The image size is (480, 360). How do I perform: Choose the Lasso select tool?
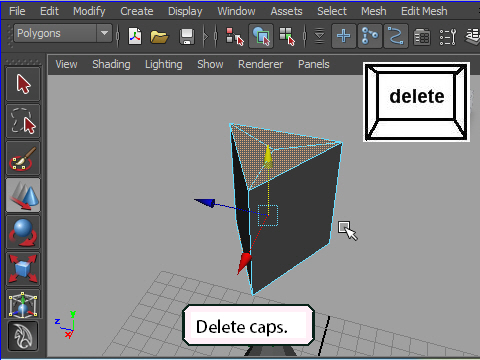(x=23, y=121)
